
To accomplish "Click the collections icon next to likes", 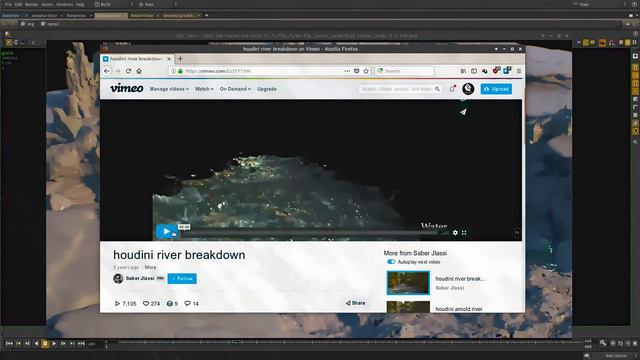I will coord(170,304).
